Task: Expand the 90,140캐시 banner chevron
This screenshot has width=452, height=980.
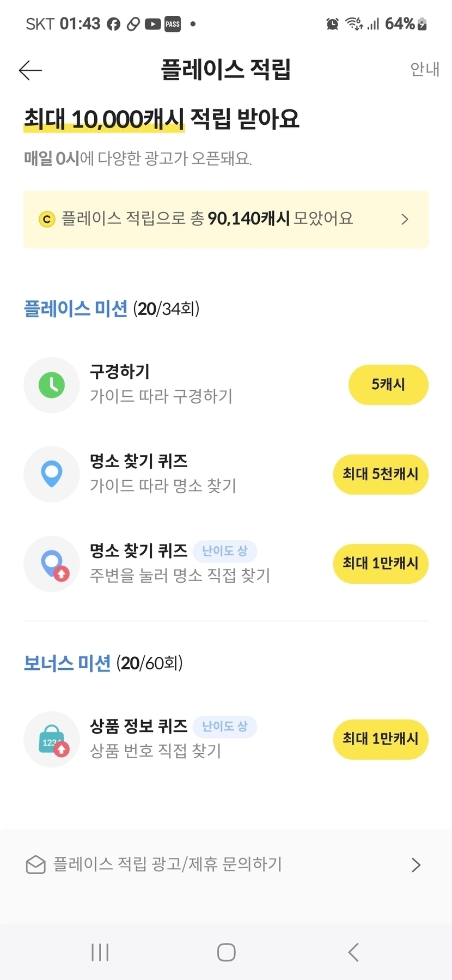Action: 405,219
